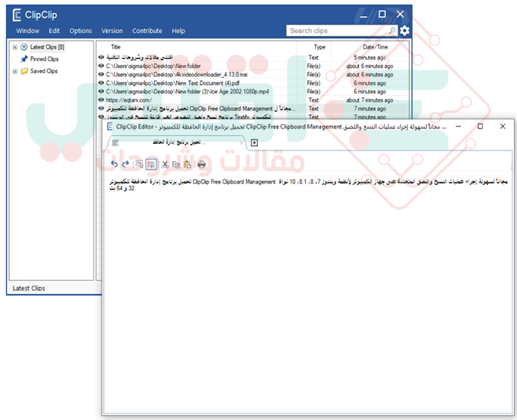Open the Edit menu
The width and height of the screenshot is (517, 420).
[x=54, y=31]
